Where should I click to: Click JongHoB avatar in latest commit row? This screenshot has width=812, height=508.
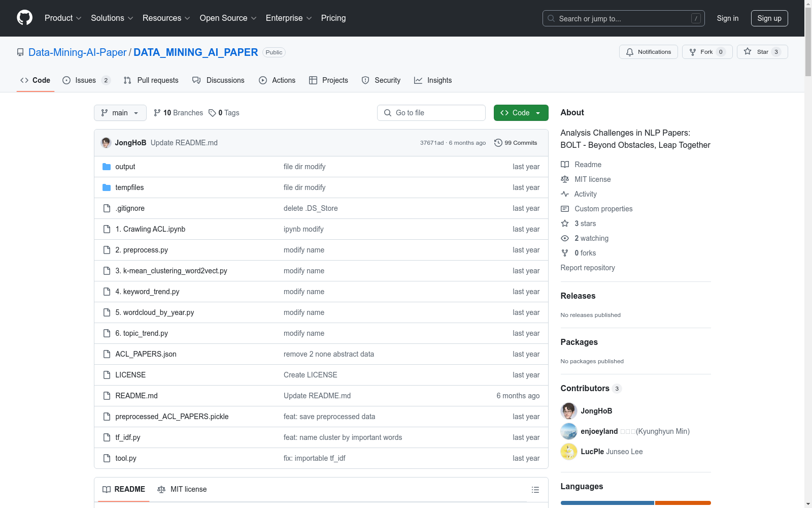tap(106, 143)
